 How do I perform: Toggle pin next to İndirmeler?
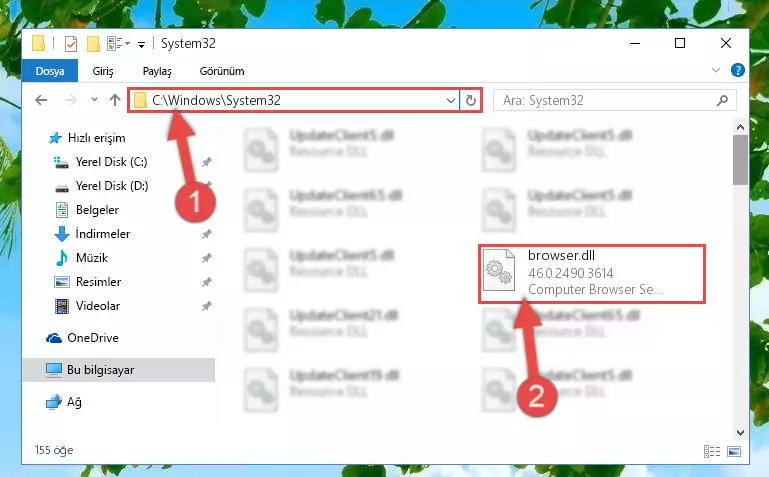206,234
